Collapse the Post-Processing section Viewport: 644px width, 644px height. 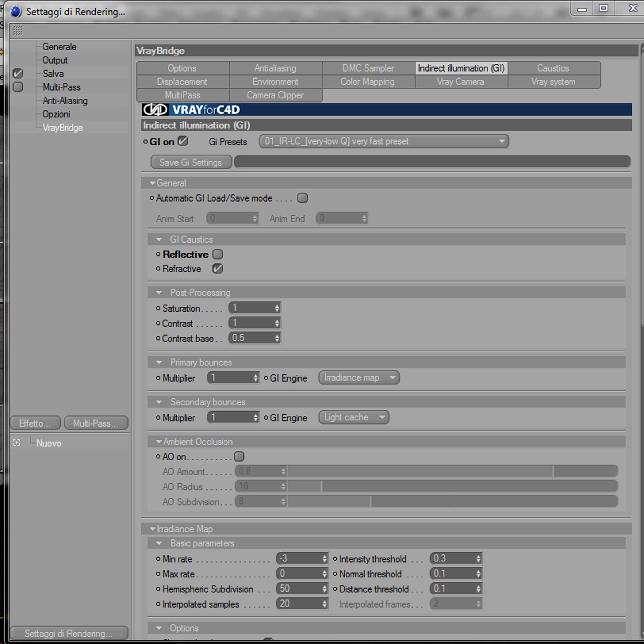(x=159, y=293)
